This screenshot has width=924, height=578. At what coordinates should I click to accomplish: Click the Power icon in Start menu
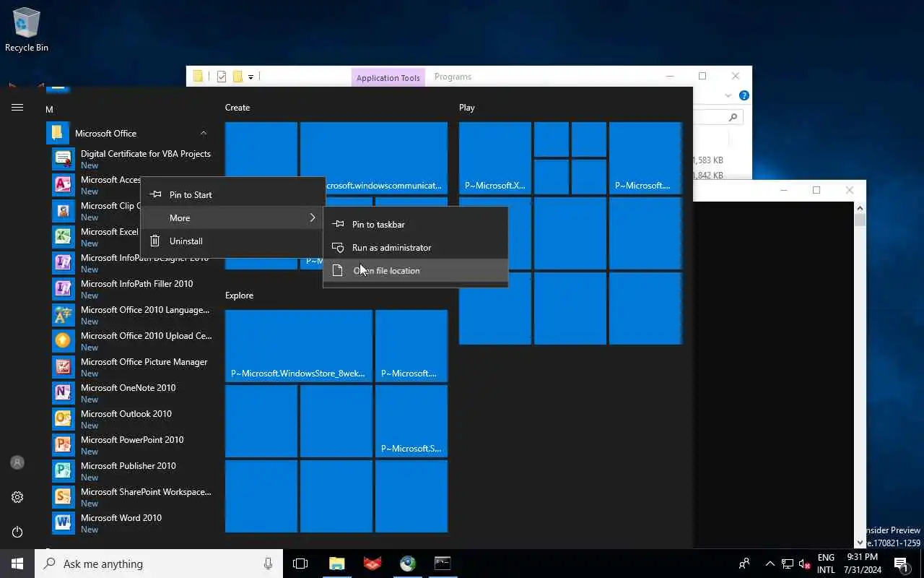tap(17, 532)
